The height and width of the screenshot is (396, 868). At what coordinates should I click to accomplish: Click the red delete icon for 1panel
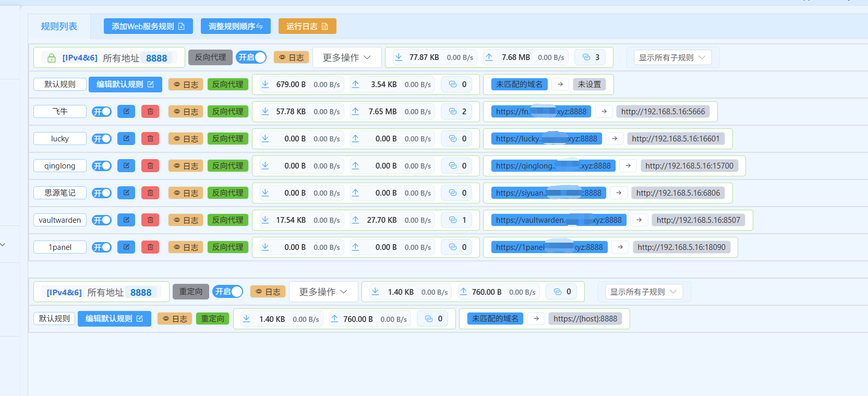click(150, 247)
